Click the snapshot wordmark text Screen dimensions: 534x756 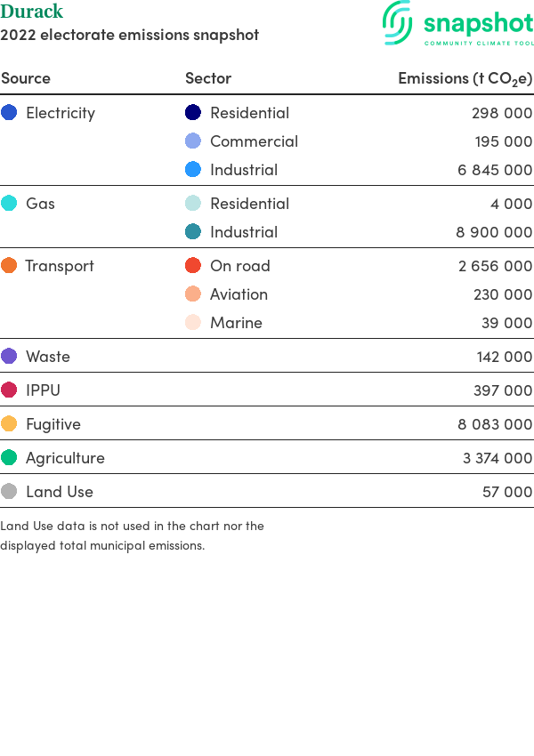[479, 24]
